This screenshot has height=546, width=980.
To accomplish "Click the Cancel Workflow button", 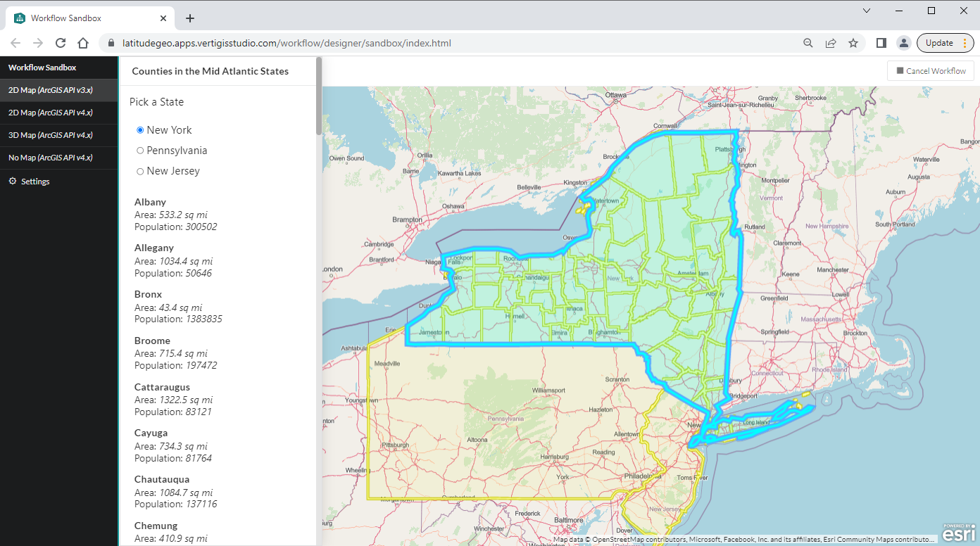I will point(930,70).
